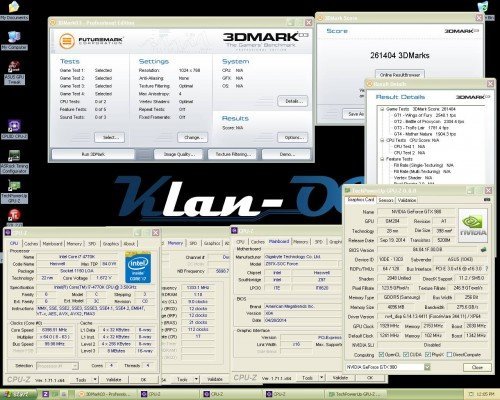500x400 pixels.
Task: Click the Change... button under Settings
Action: pyautogui.click(x=192, y=137)
